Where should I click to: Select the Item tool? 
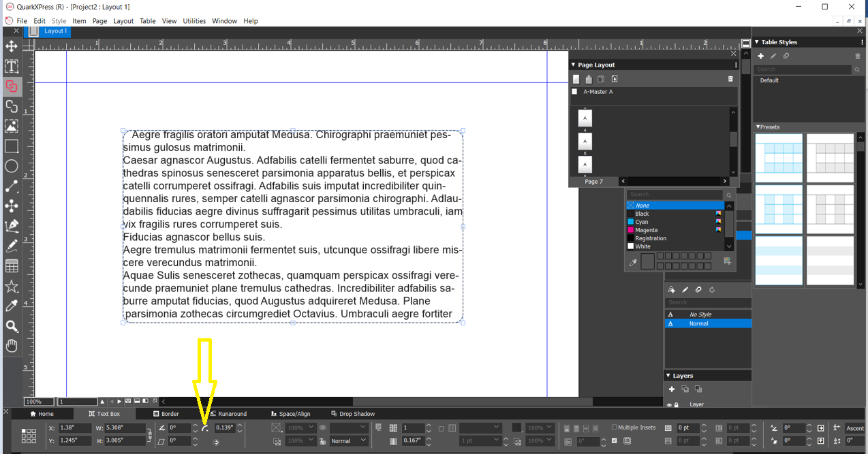[11, 47]
